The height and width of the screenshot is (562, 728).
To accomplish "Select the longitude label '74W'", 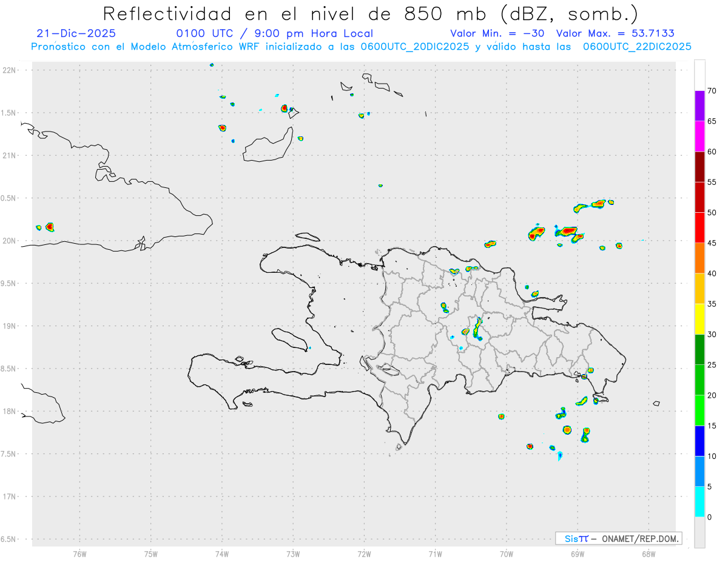I will pos(222,554).
